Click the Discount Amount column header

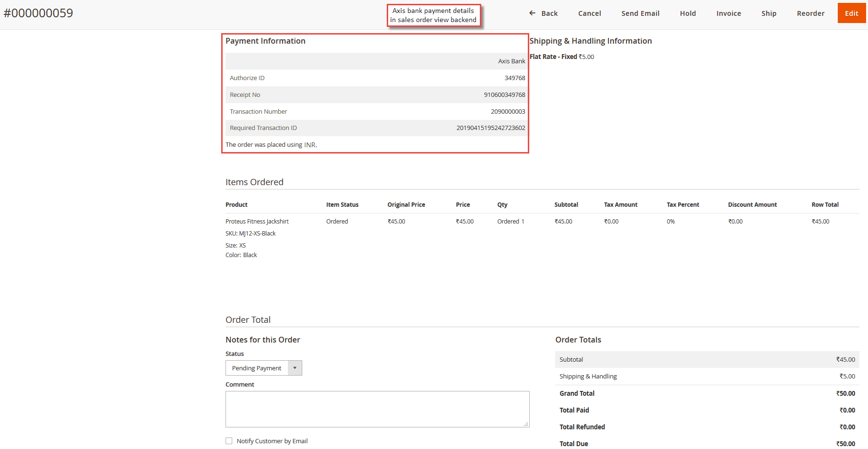point(752,204)
